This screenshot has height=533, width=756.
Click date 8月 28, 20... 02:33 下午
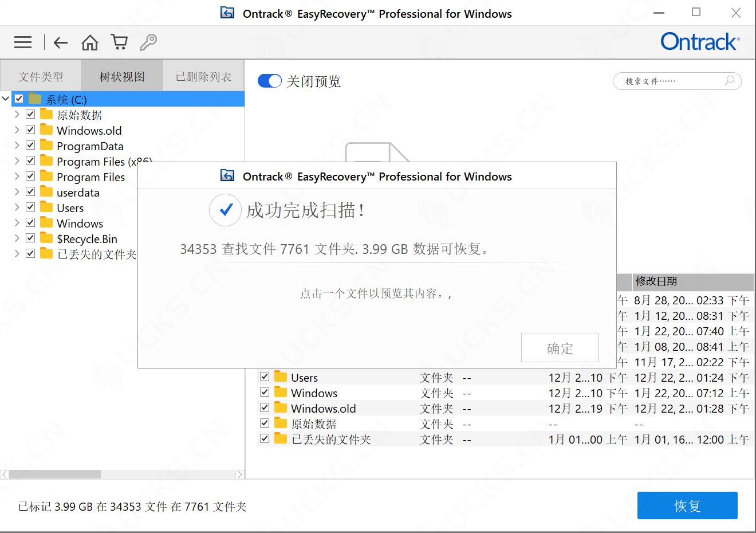(692, 300)
